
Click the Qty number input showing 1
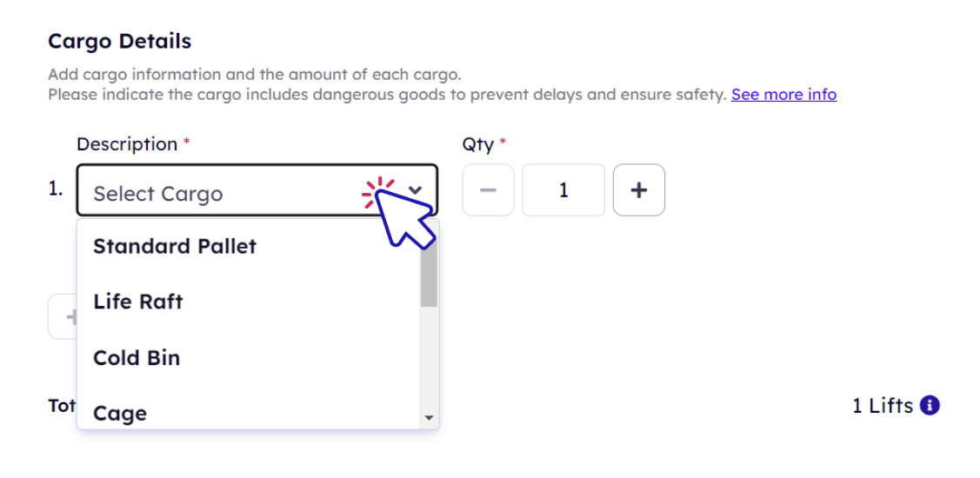coord(563,190)
